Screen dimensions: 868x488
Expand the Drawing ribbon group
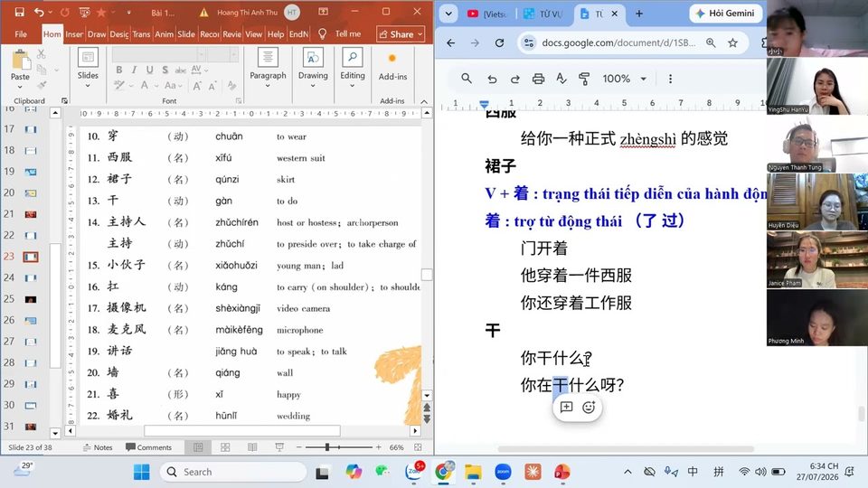point(313,68)
